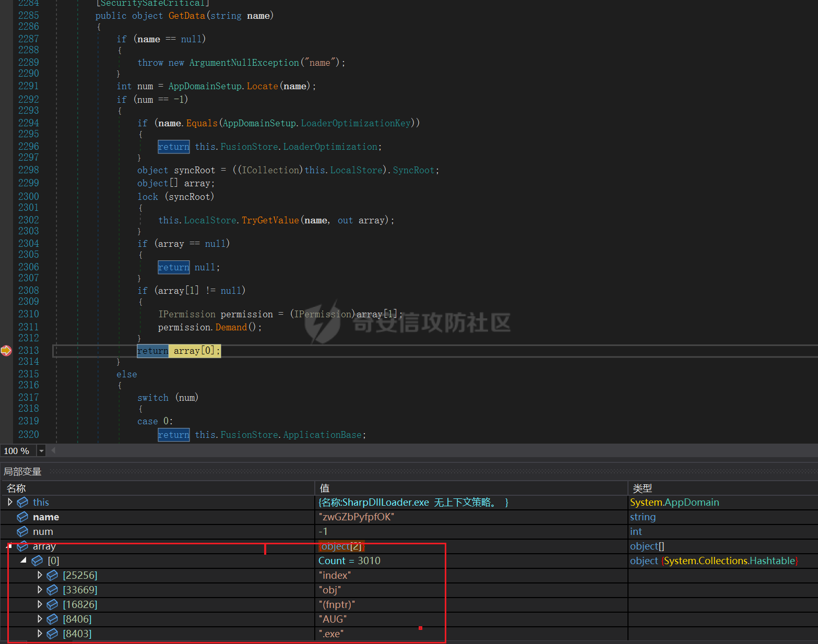Click the 'string' type cell
Viewport: 818px width, 644px height.
(643, 517)
